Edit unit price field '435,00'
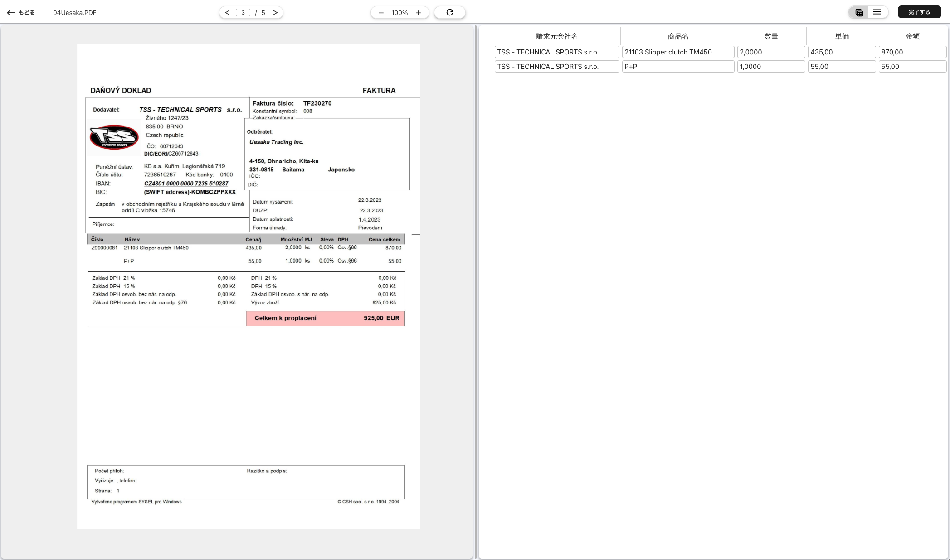This screenshot has width=950, height=560. coord(842,52)
